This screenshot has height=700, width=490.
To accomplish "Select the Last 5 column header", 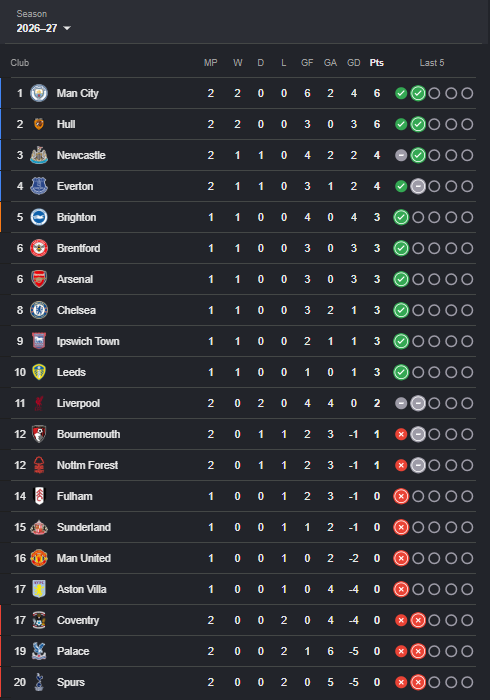I will pyautogui.click(x=432, y=63).
